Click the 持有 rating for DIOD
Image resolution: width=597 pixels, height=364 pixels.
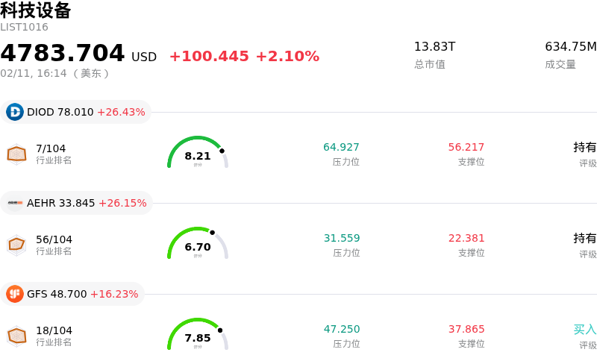585,147
